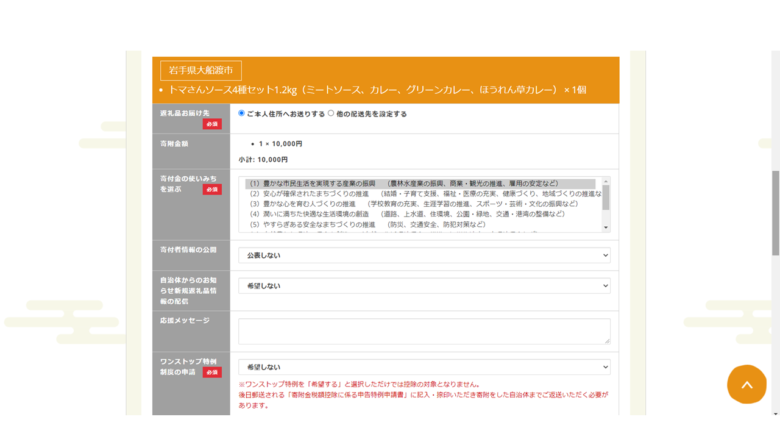The height and width of the screenshot is (439, 780).
Task: Click the listbox scroll-down arrow
Action: (606, 228)
